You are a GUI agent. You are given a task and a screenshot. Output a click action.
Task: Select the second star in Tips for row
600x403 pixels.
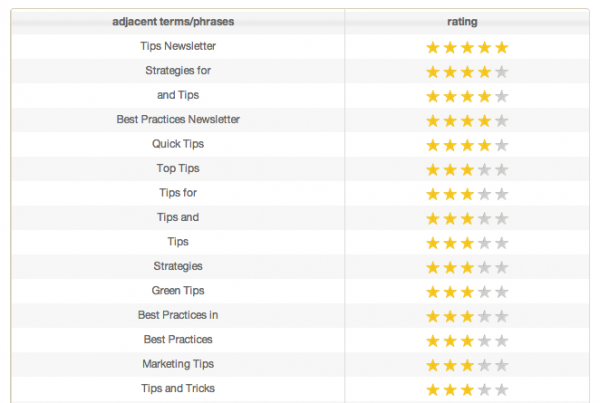[450, 194]
